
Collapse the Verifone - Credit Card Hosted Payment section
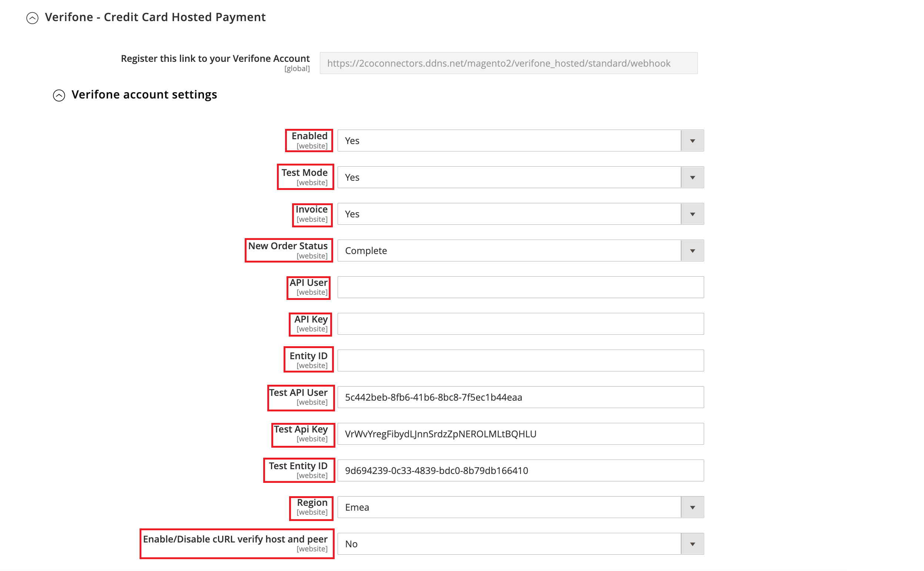tap(33, 17)
